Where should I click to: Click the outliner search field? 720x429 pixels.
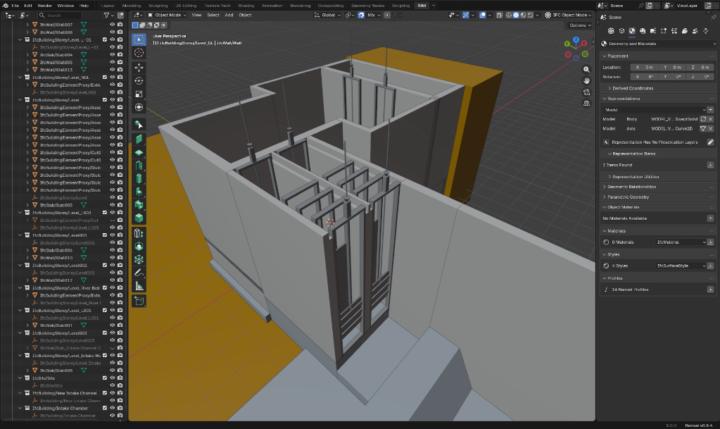tap(60, 16)
